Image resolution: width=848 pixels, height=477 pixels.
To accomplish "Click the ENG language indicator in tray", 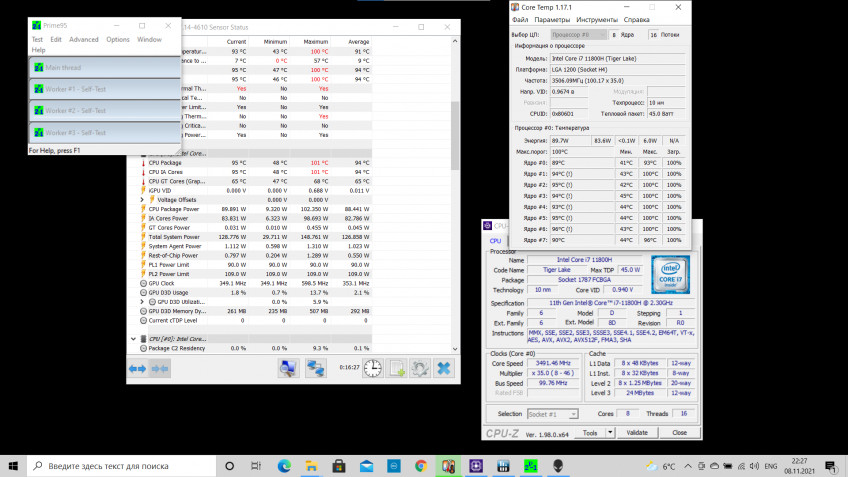I will pyautogui.click(x=771, y=466).
